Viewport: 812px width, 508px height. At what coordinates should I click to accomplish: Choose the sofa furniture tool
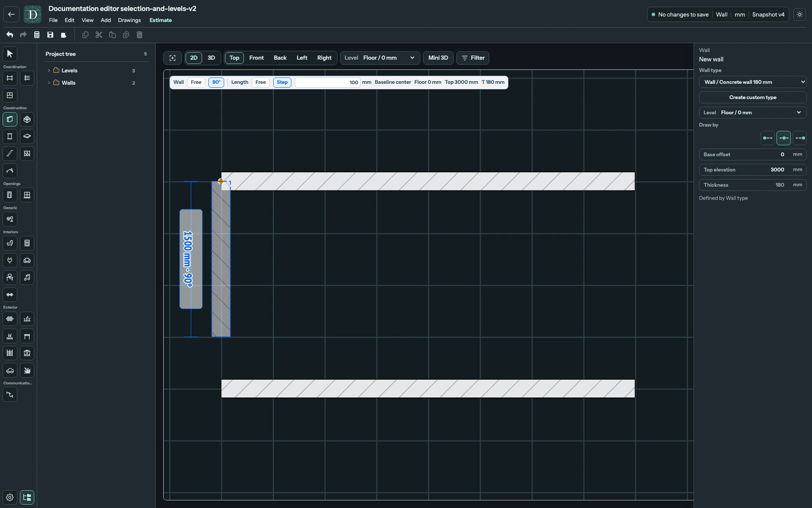pos(27,260)
